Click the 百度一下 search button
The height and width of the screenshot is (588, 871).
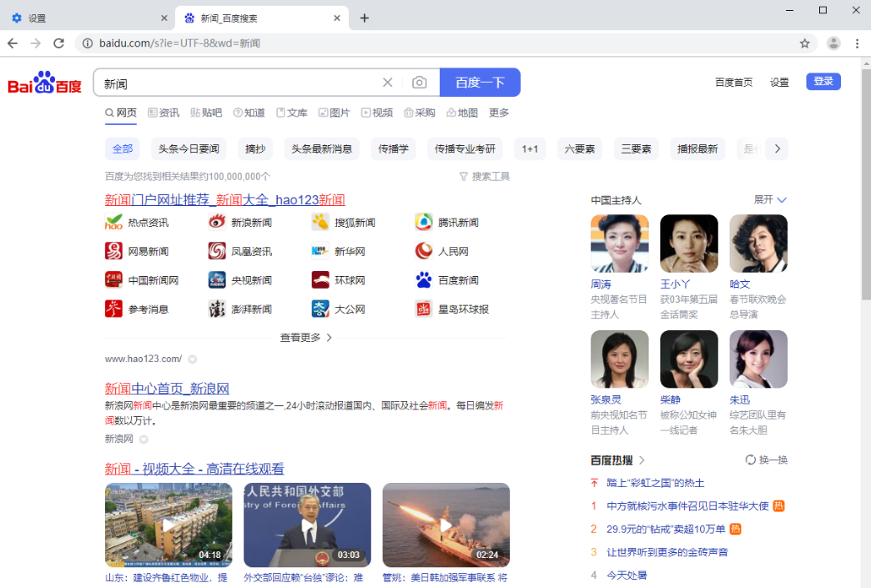click(480, 83)
